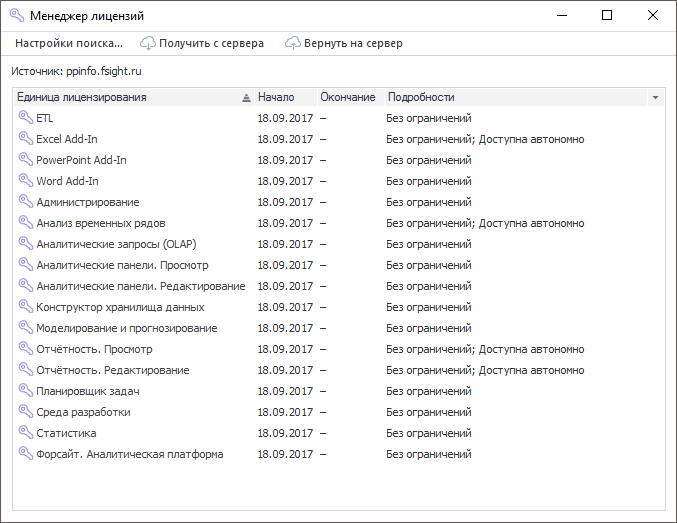This screenshot has height=523, width=677.
Task: Sort by the Окончание column header
Action: [347, 97]
